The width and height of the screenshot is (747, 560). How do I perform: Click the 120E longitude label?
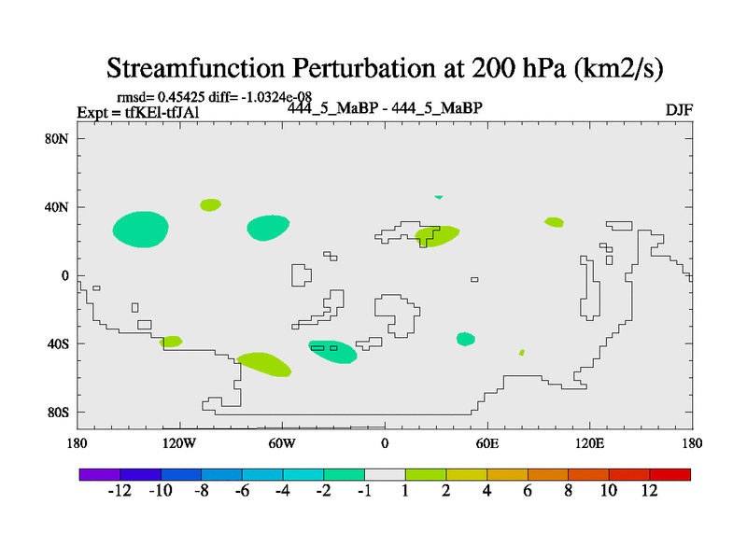(x=590, y=443)
